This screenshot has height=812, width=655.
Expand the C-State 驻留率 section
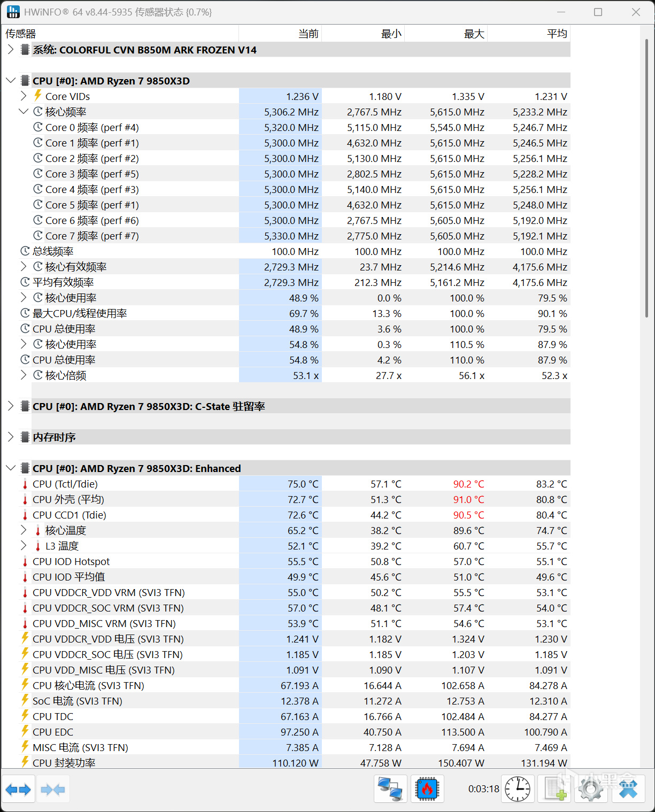[x=11, y=406]
